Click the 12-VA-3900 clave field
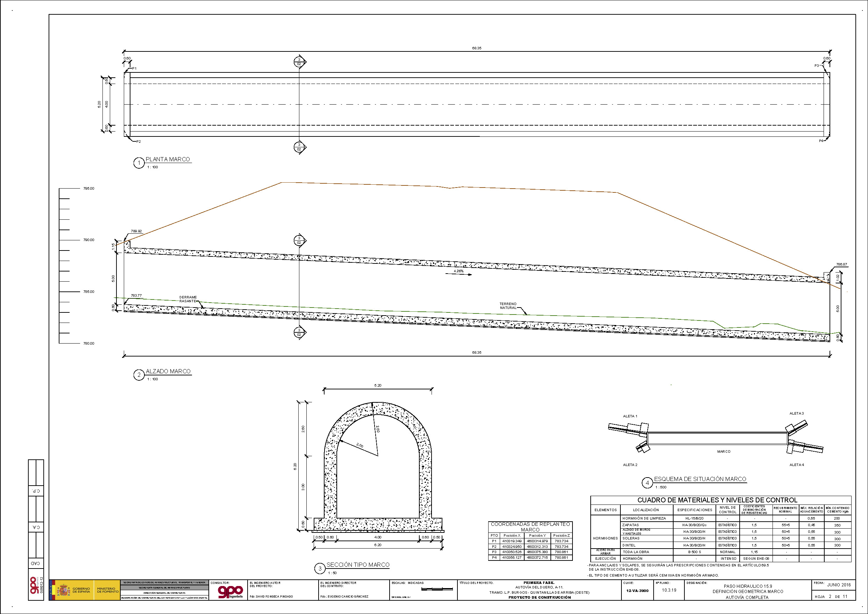The image size is (868, 614). click(637, 591)
